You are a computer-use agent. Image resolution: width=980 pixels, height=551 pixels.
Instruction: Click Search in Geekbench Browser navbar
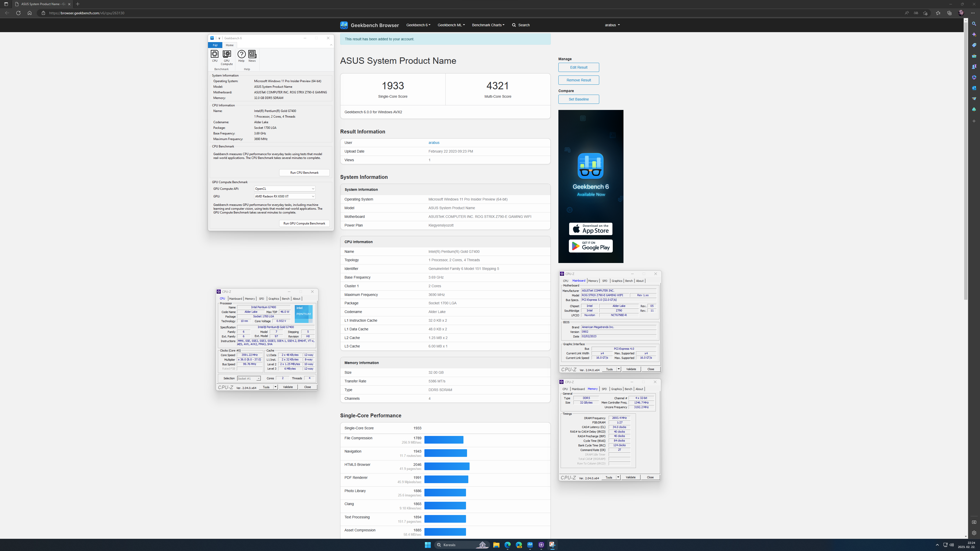(521, 25)
